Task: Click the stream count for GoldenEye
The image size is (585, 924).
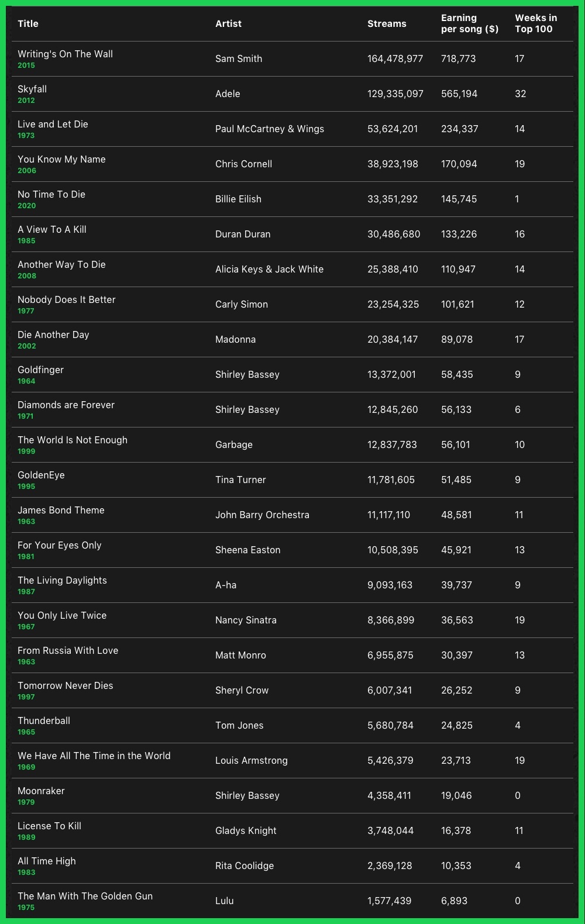Action: click(391, 480)
